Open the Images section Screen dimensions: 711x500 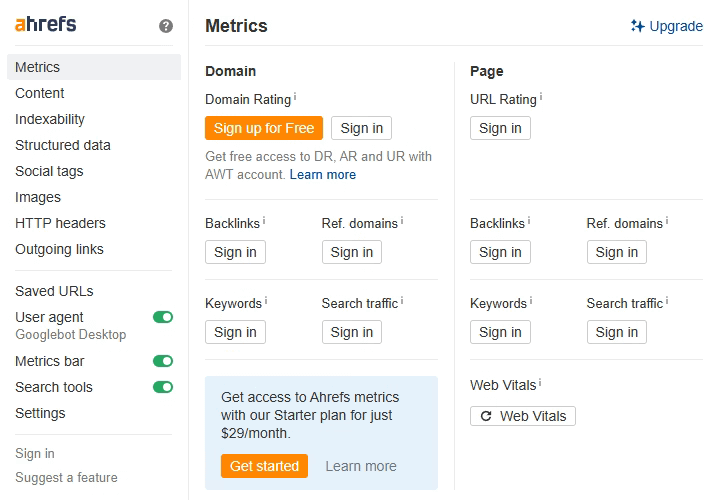coord(38,197)
